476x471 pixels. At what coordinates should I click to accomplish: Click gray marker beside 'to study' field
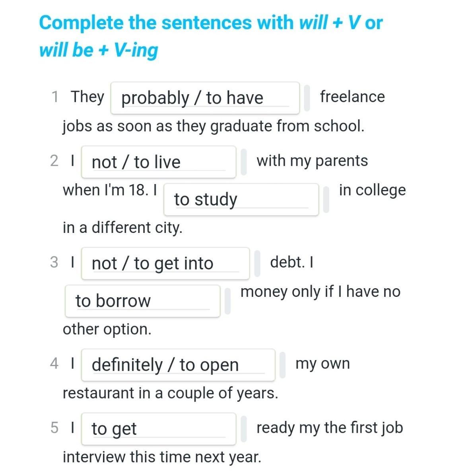326,200
